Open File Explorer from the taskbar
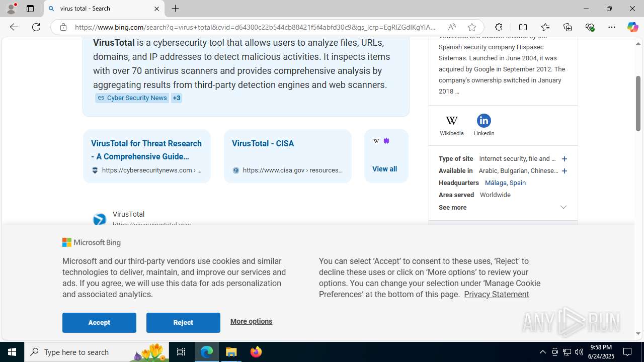The width and height of the screenshot is (644, 362). tap(231, 352)
